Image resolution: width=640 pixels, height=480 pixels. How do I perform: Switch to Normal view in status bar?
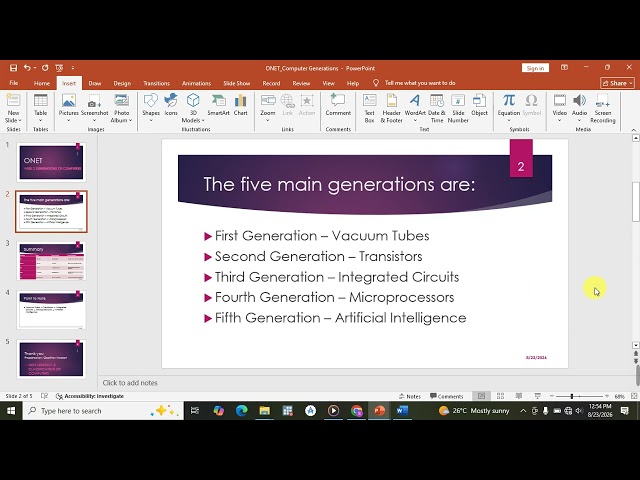tap(482, 396)
